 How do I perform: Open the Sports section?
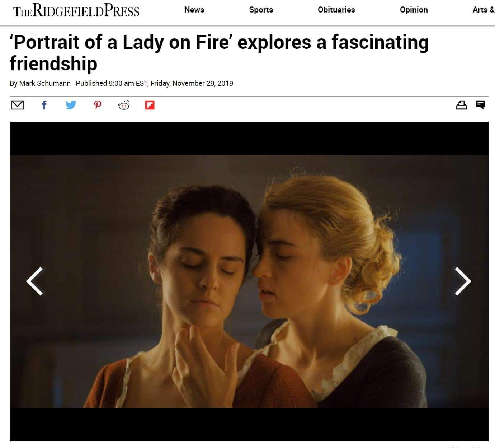261,10
